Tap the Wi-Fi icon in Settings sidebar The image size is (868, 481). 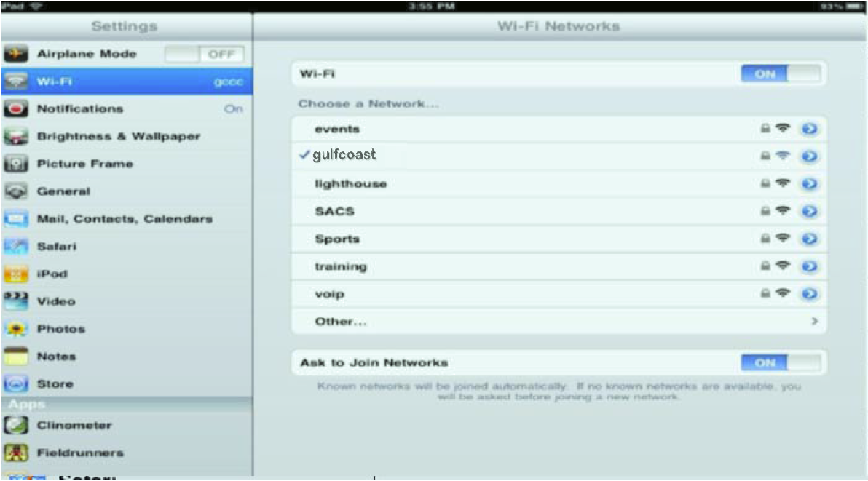15,82
